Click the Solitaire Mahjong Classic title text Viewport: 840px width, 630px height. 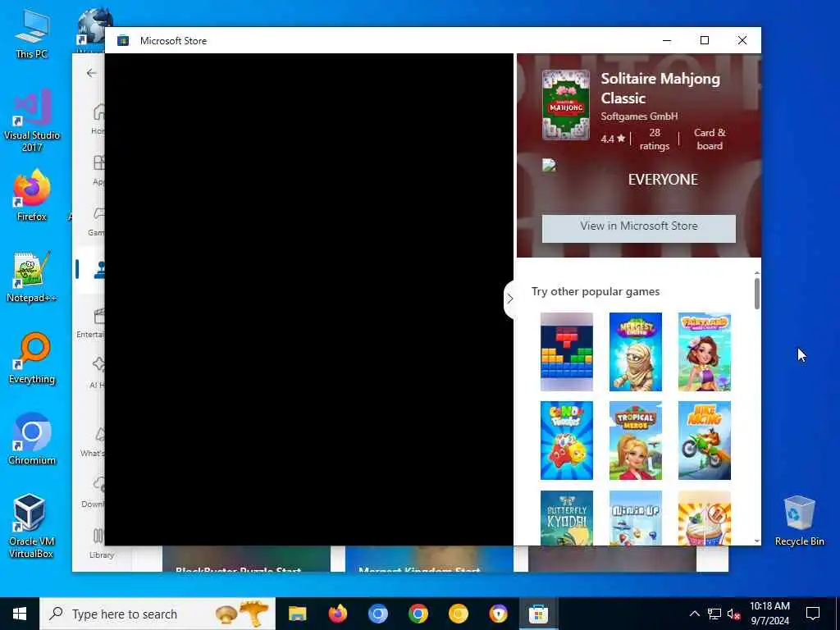[x=660, y=89]
